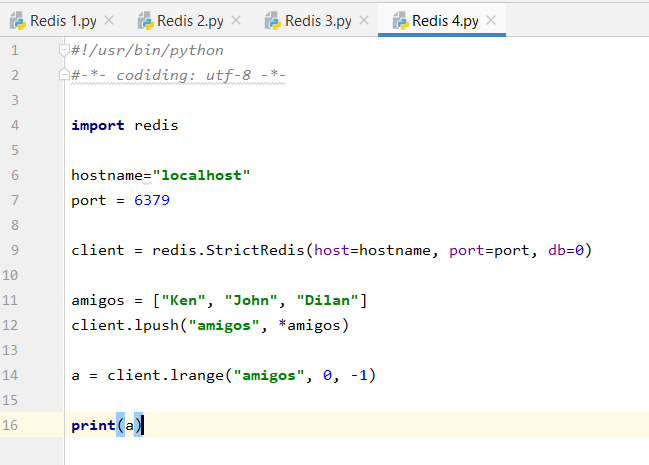Close the Redis 3.py tab
Screen dimensions: 649x465
(x=364, y=20)
